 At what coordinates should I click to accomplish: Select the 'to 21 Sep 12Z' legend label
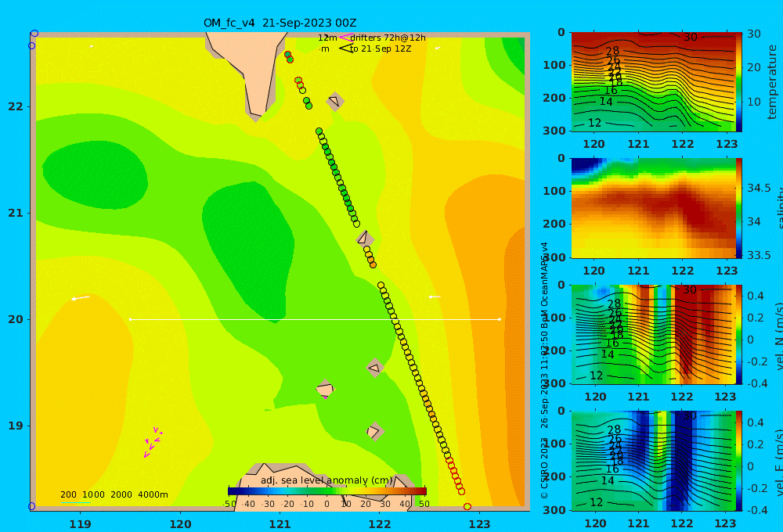(381, 49)
